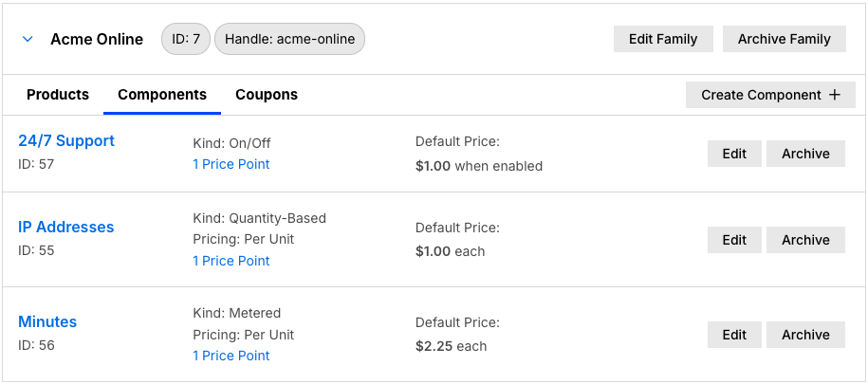868x384 pixels.
Task: View the Minutes price point link
Action: 231,356
